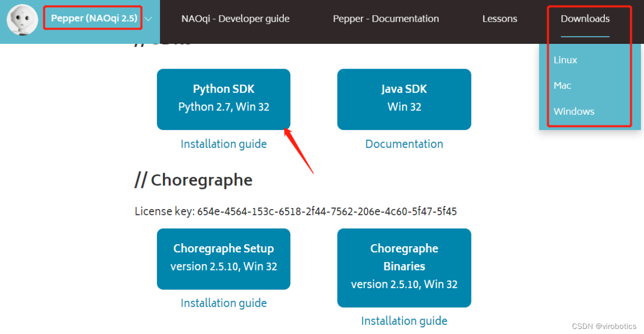
Task: Open Installation guide under Choregraphe Setup
Action: click(x=224, y=303)
